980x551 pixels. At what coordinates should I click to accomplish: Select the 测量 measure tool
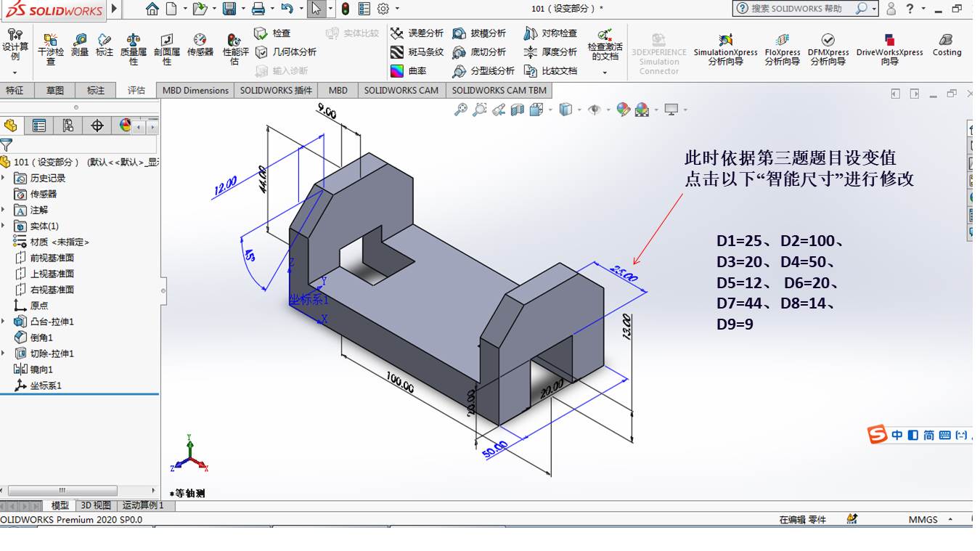(80, 44)
